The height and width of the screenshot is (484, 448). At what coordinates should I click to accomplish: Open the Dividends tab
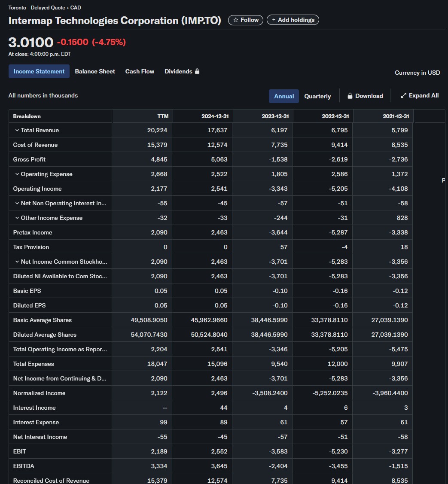tap(182, 71)
